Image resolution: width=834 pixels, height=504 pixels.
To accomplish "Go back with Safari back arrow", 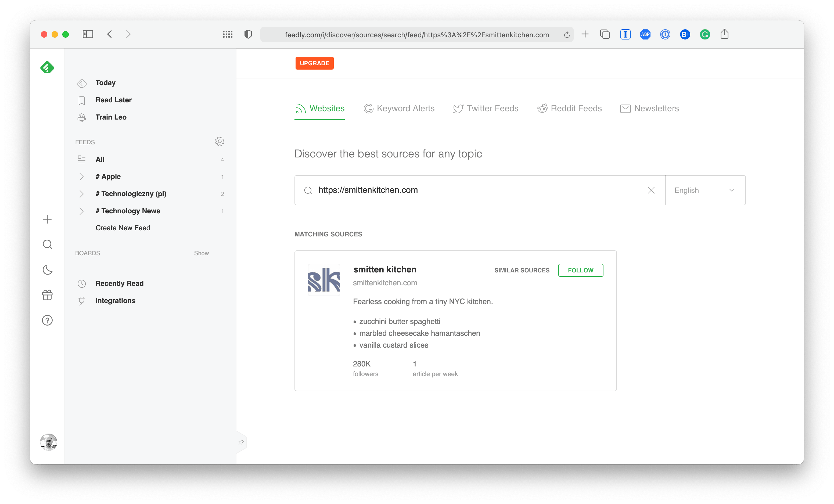I will (x=109, y=34).
